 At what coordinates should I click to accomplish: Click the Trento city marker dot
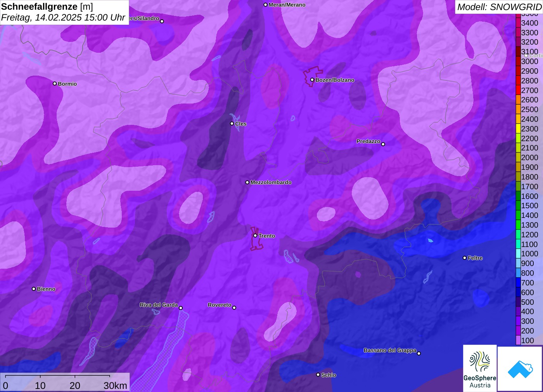255,235
